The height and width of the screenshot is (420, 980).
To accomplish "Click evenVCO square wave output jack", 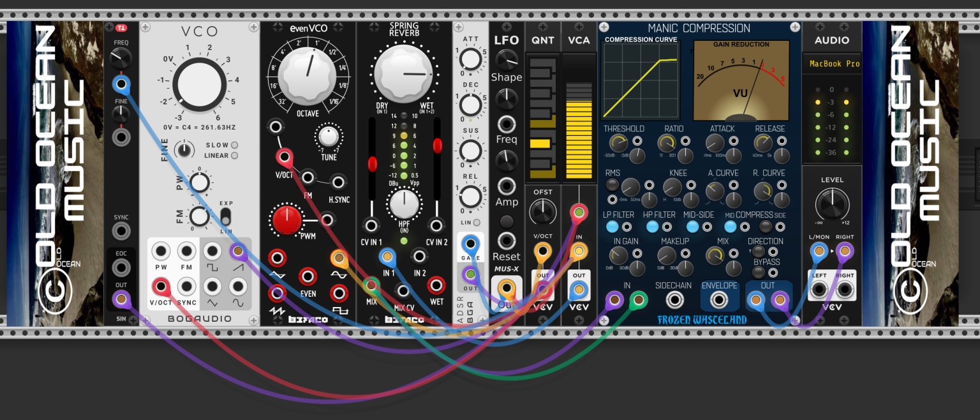I will 339,294.
